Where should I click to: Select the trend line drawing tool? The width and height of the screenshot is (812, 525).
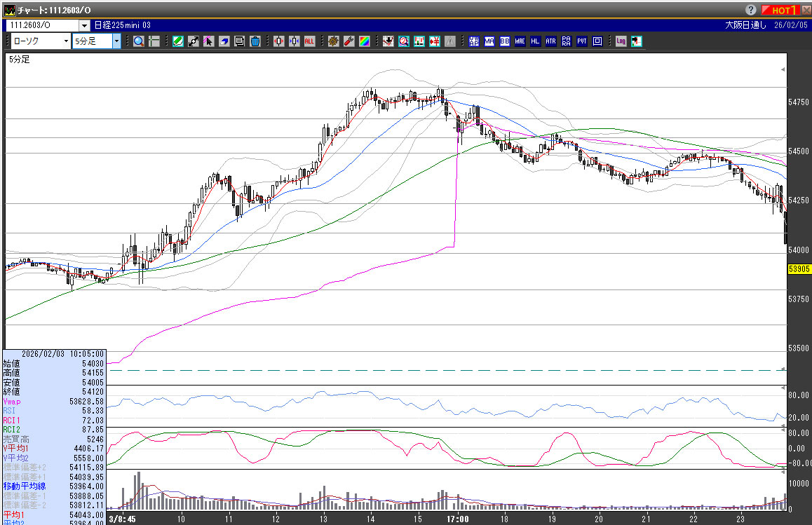pos(193,41)
